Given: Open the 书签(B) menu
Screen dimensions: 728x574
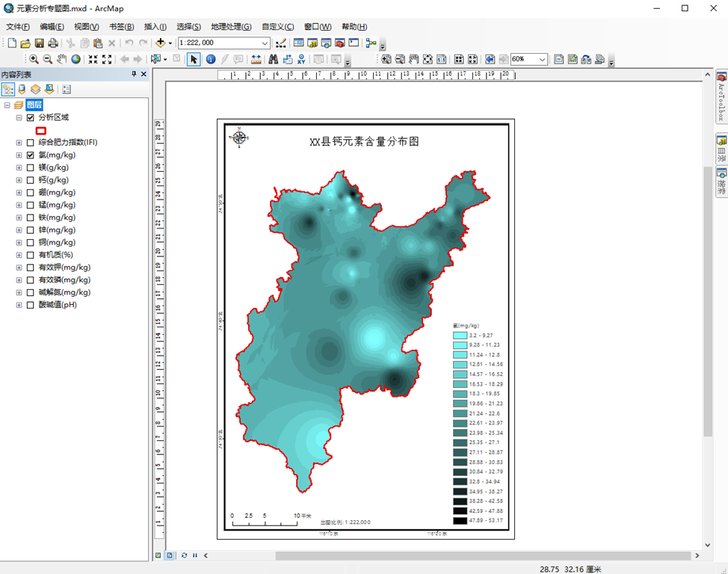Looking at the screenshot, I should [x=122, y=27].
